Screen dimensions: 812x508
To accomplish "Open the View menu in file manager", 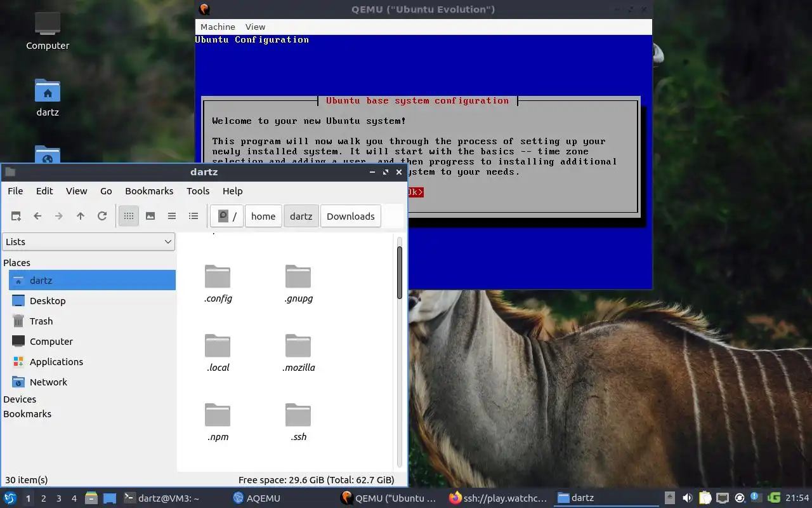I will 76,190.
